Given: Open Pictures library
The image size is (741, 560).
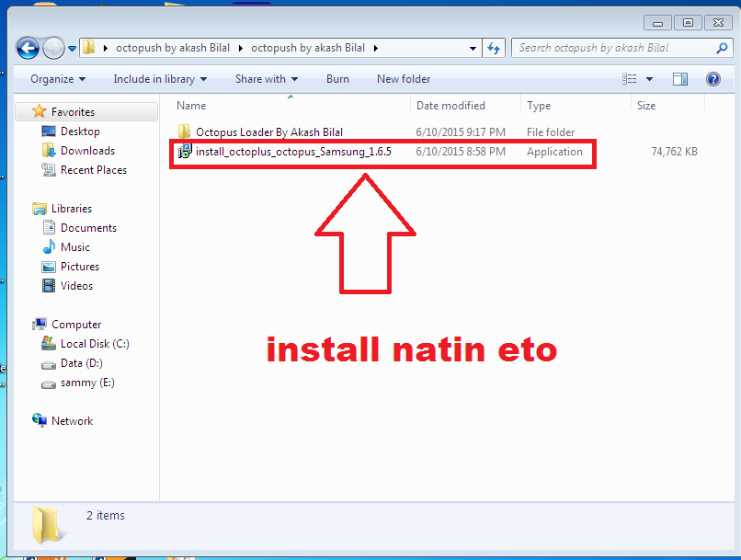Looking at the screenshot, I should pyautogui.click(x=80, y=267).
